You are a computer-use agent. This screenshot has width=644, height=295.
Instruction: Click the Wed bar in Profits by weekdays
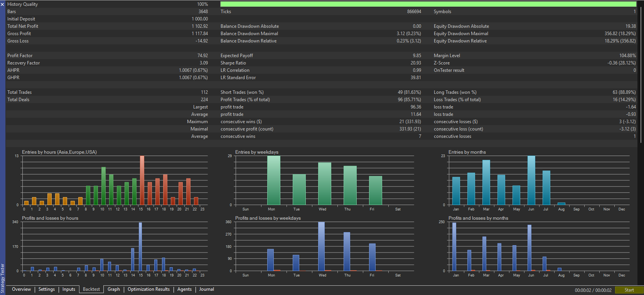coord(321,246)
